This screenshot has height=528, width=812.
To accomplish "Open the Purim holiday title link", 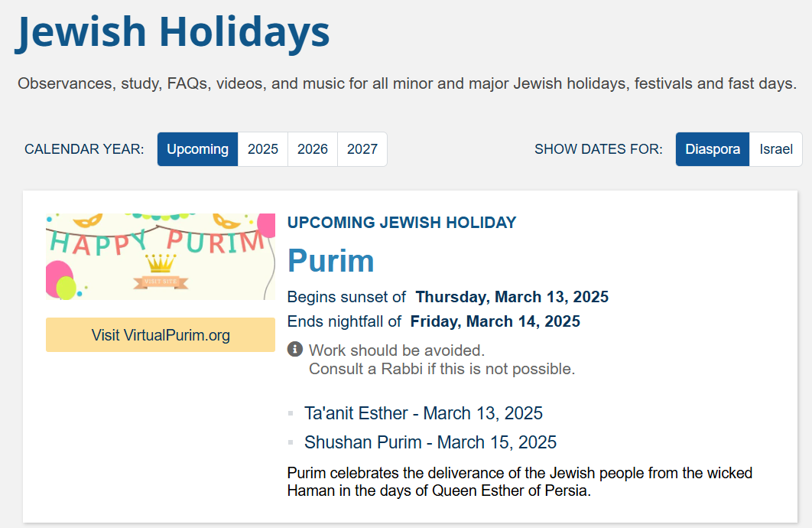I will pos(331,261).
